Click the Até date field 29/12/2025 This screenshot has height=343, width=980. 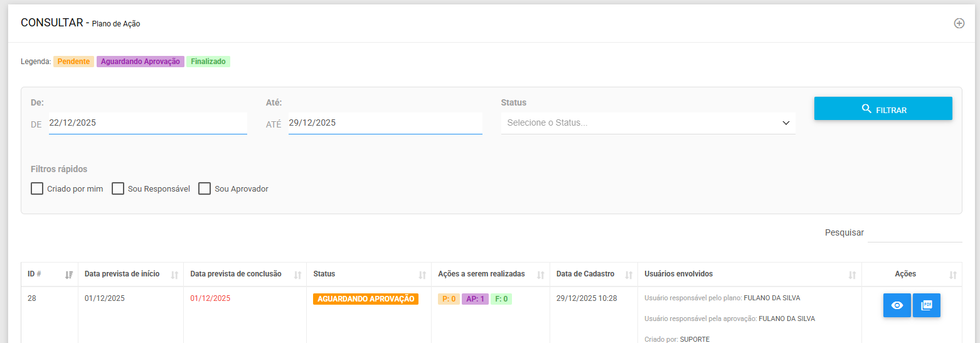click(x=385, y=123)
